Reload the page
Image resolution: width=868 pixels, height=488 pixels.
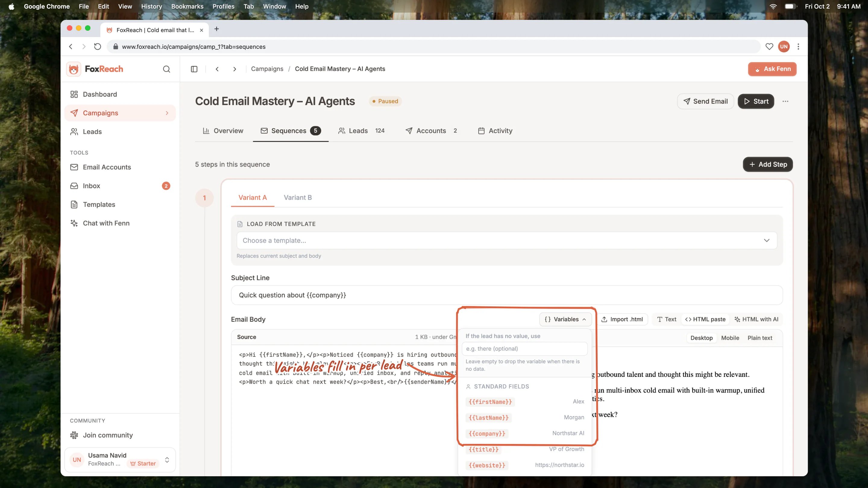97,47
